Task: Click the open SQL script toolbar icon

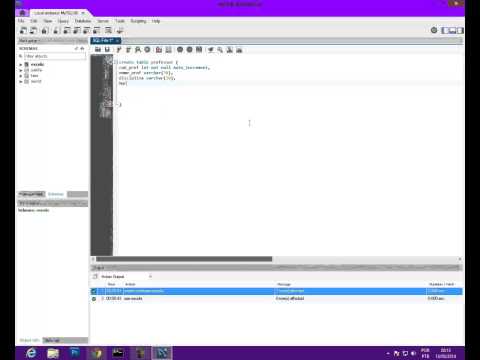Action: pos(34,31)
